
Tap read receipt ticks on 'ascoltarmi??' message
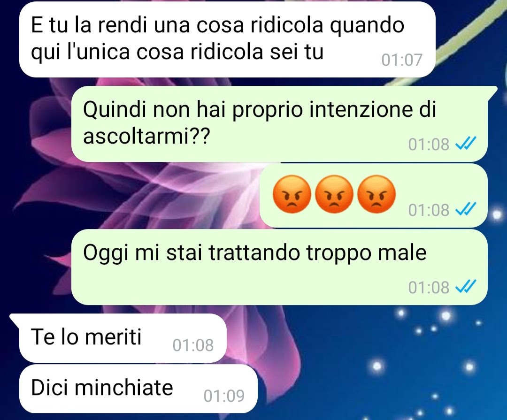466,143
